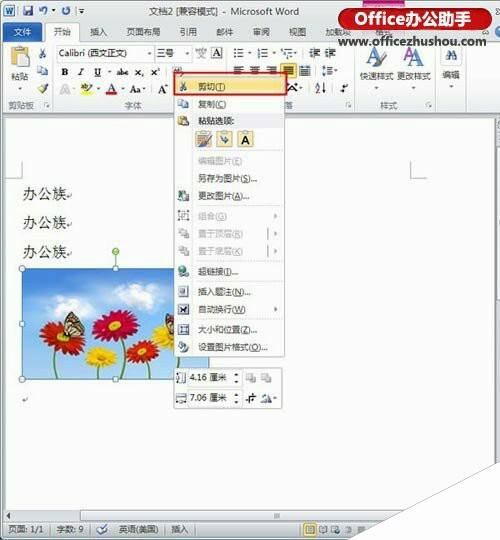Viewport: 500px width, 540px height.
Task: Toggle Subscript formatting
Action: [x=139, y=73]
